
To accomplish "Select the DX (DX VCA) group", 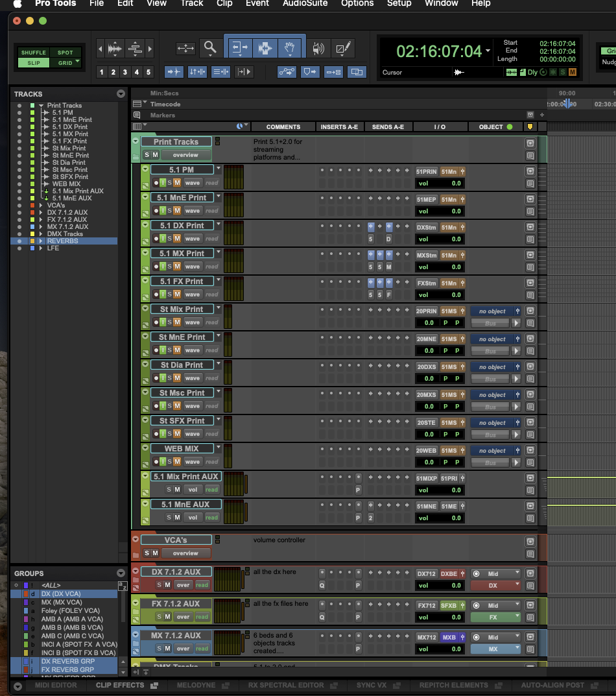I will coord(61,594).
